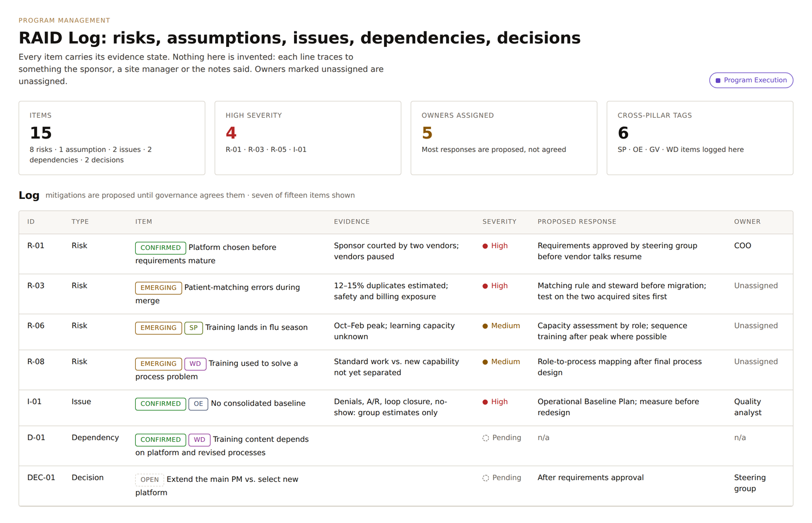Open the High Severity summary card
This screenshot has width=812, height=523.
coord(308,138)
